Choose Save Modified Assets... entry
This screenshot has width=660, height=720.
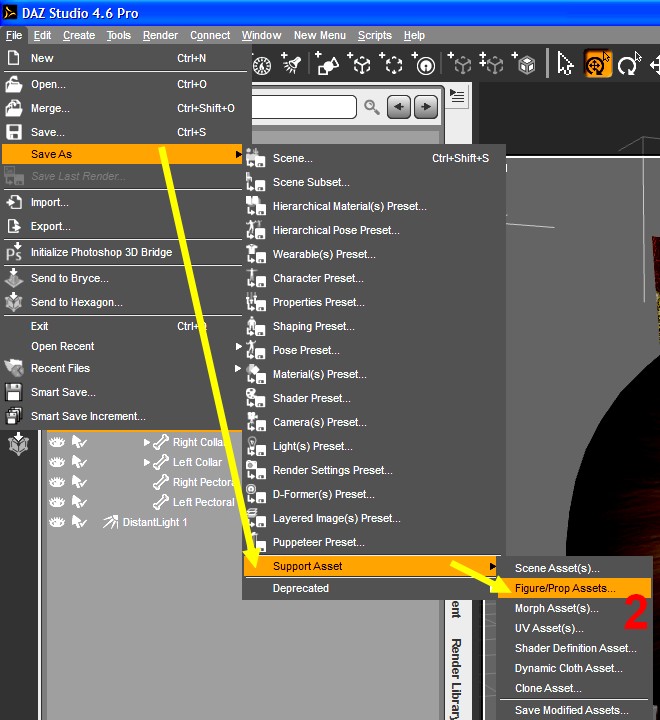(571, 710)
